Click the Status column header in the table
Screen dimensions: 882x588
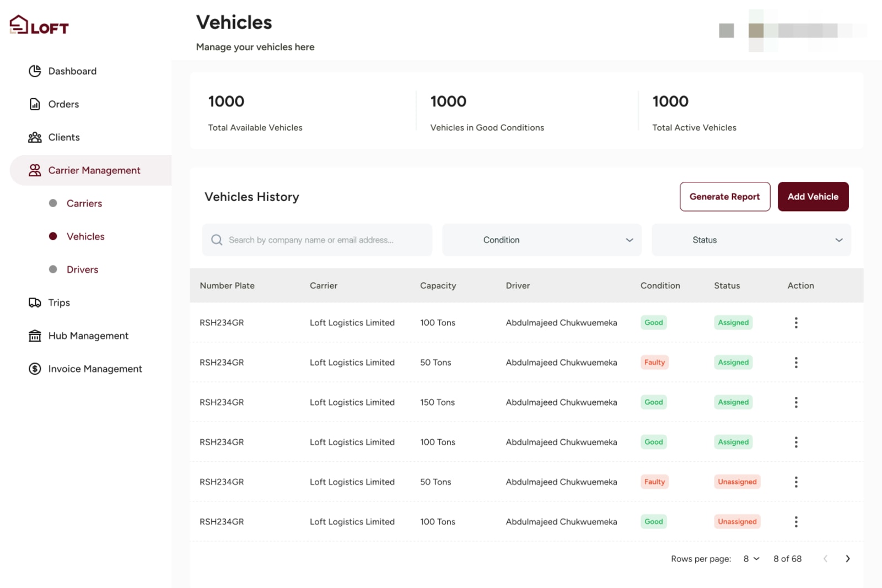727,285
